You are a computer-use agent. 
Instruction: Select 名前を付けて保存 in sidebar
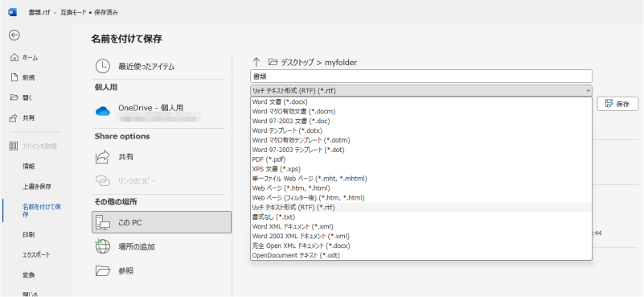click(42, 210)
